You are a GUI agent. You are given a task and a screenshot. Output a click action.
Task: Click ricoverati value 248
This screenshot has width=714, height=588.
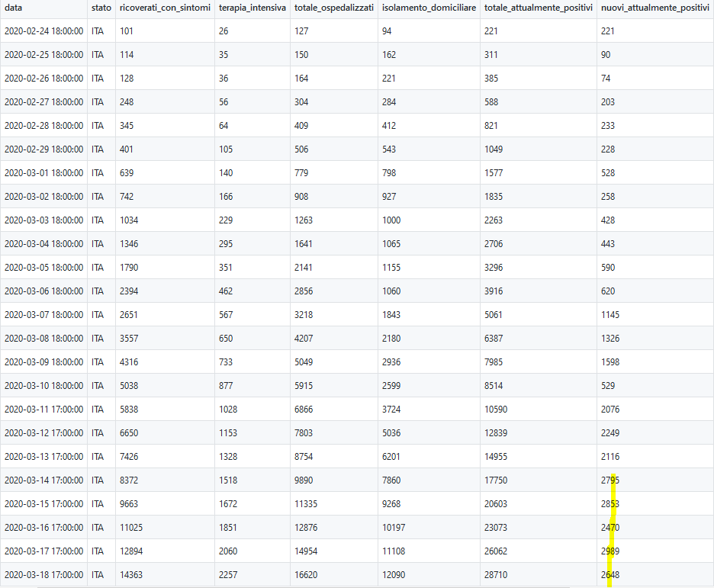point(127,102)
